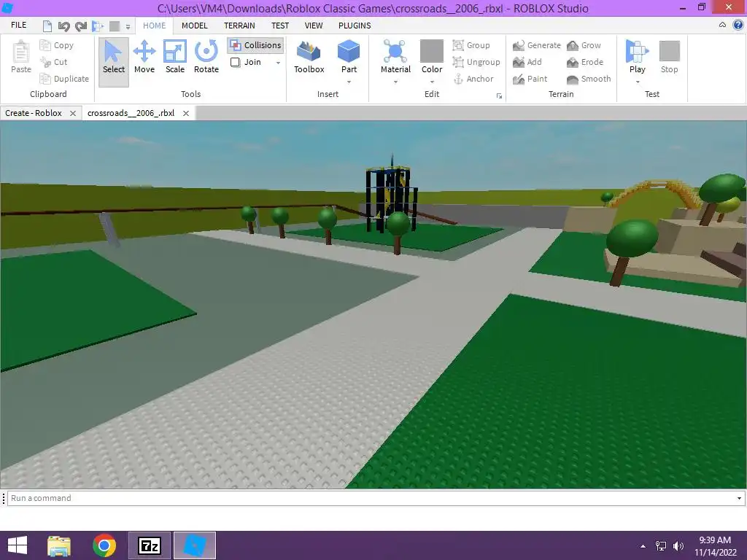Open the volume control in tray
This screenshot has height=560, width=747.
[x=678, y=546]
